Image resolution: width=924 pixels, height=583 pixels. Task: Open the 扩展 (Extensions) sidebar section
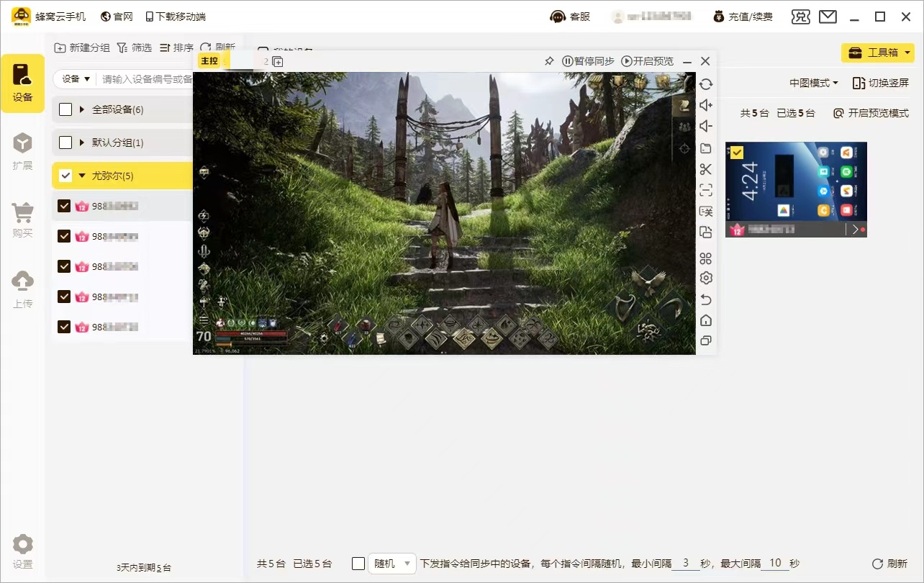click(23, 151)
